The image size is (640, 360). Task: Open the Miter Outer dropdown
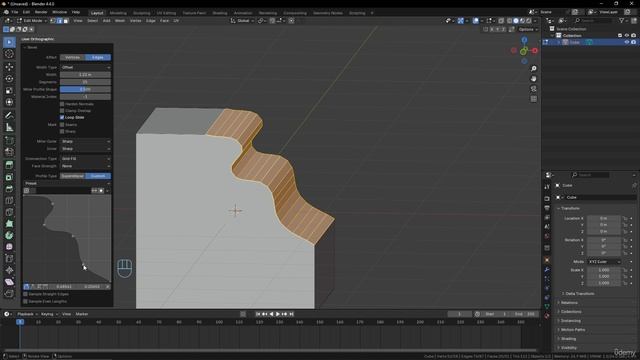(x=85, y=141)
